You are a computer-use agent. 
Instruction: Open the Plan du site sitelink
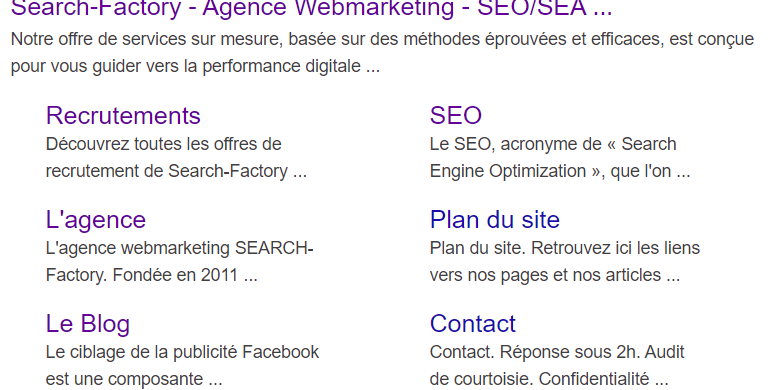[x=495, y=220]
